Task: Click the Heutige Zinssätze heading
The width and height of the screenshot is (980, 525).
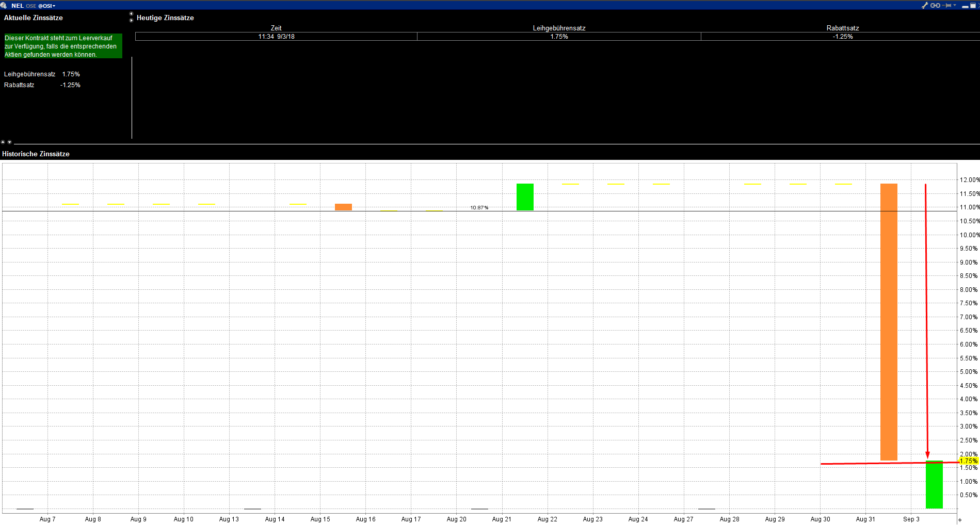Action: (x=165, y=18)
